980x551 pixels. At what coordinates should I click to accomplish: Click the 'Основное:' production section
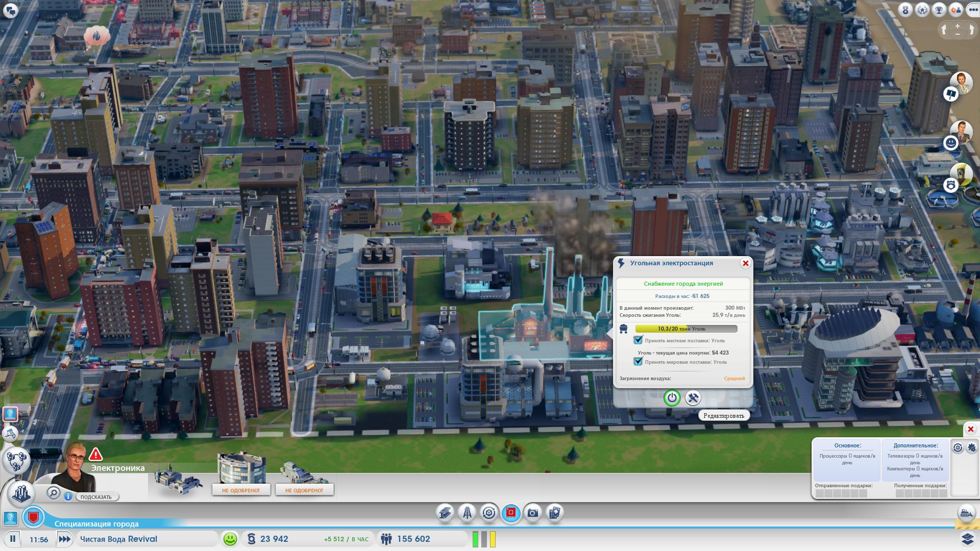[847, 459]
